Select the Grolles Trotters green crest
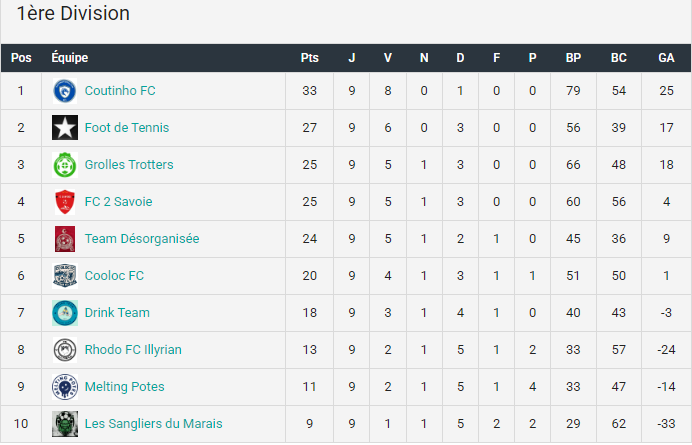Screen dimensions: 692x445 (x=65, y=165)
